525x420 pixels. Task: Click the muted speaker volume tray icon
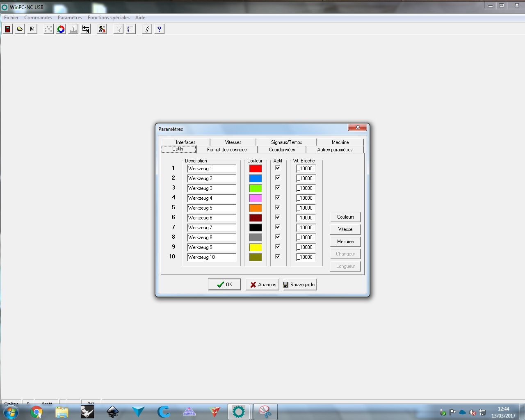coord(472,412)
